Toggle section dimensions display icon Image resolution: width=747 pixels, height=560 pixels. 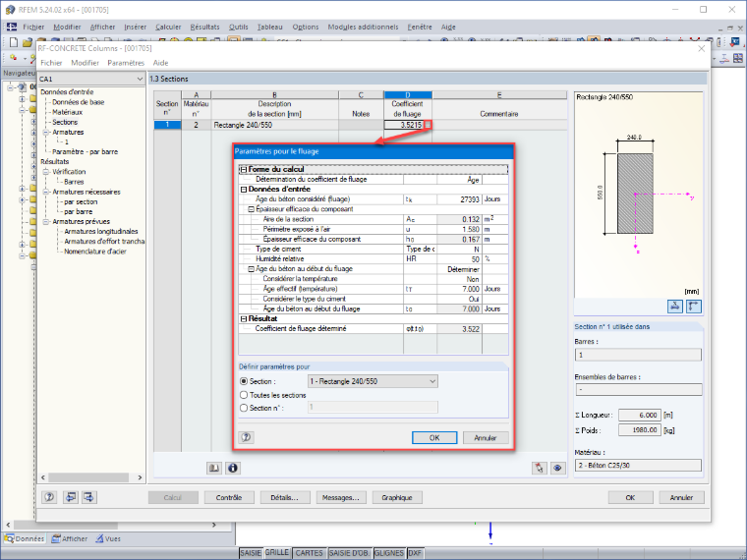[675, 307]
